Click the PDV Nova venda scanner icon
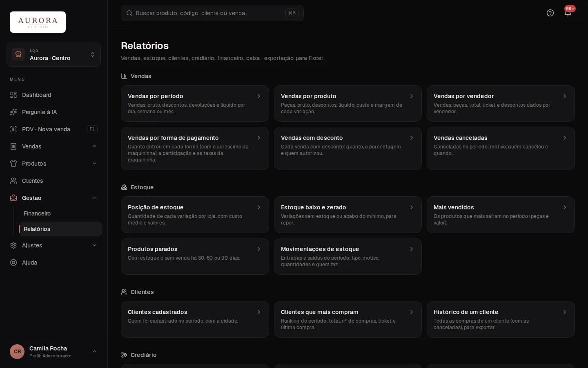 [13, 129]
